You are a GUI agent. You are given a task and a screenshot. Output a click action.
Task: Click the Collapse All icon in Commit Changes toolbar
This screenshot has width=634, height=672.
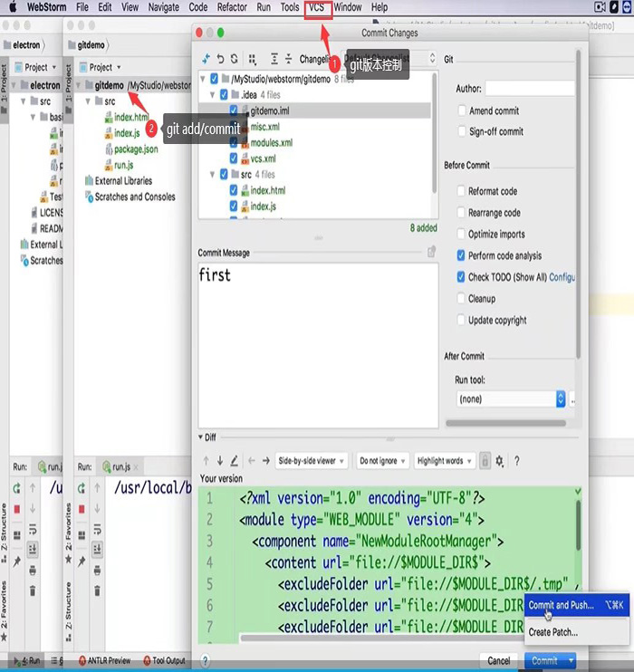coord(289,58)
